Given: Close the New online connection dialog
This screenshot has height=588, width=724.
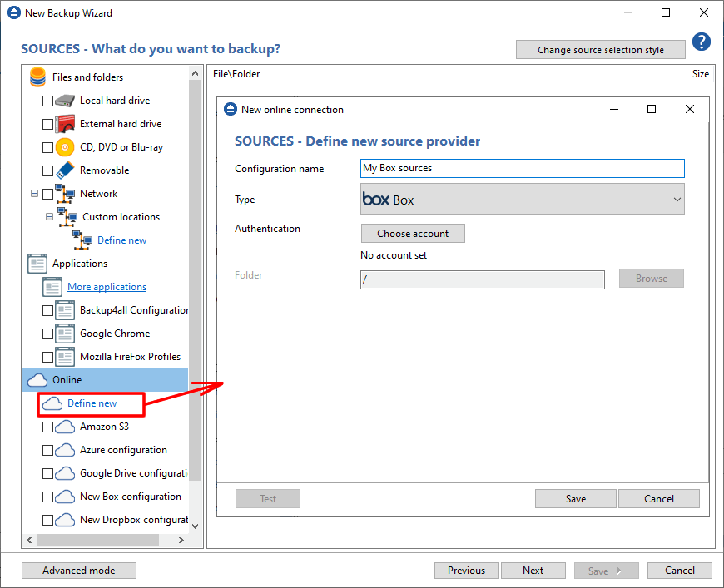Looking at the screenshot, I should (690, 109).
